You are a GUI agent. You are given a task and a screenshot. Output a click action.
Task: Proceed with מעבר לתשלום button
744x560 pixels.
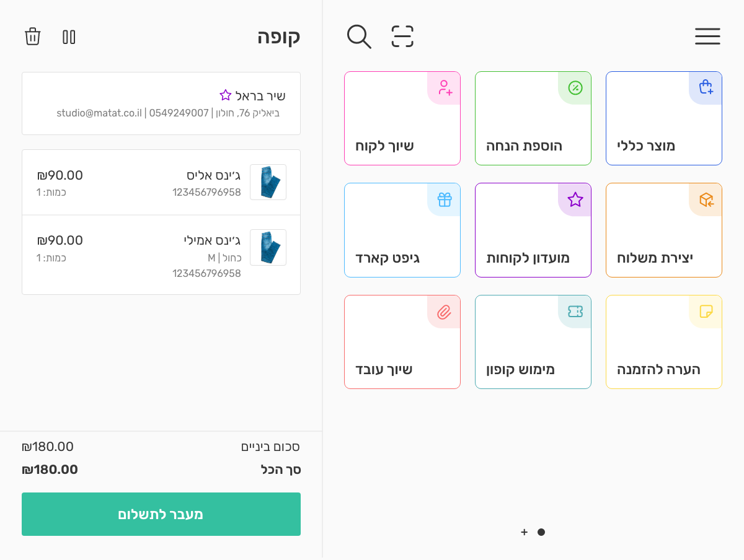click(161, 514)
